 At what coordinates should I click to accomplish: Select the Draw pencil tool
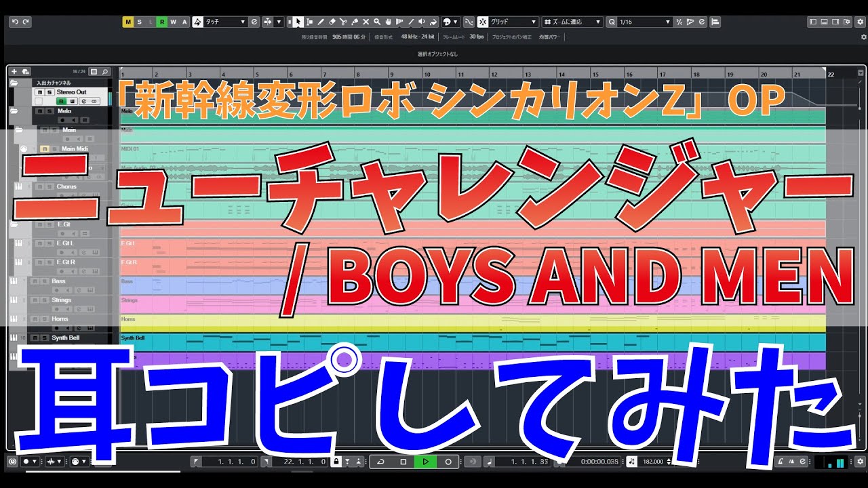320,22
